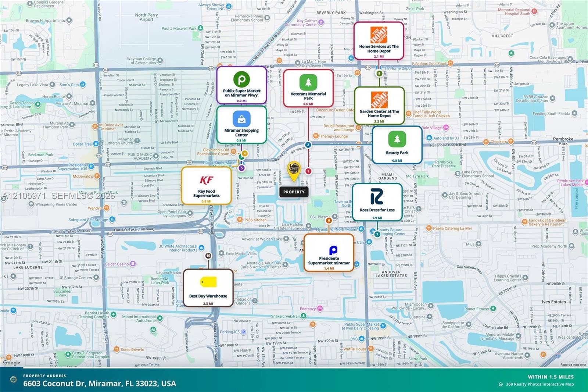
Task: Click 360 Realty Photos Interactive Map text
Action: click(539, 384)
